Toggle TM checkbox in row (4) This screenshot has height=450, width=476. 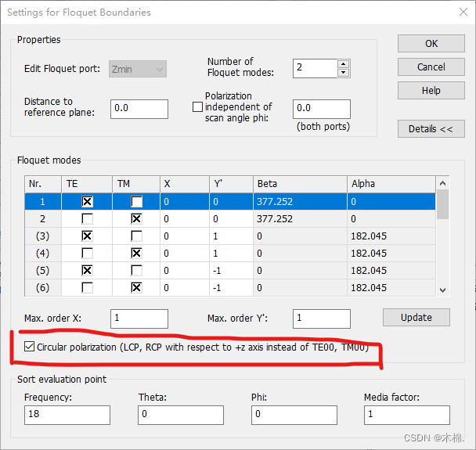click(x=136, y=253)
